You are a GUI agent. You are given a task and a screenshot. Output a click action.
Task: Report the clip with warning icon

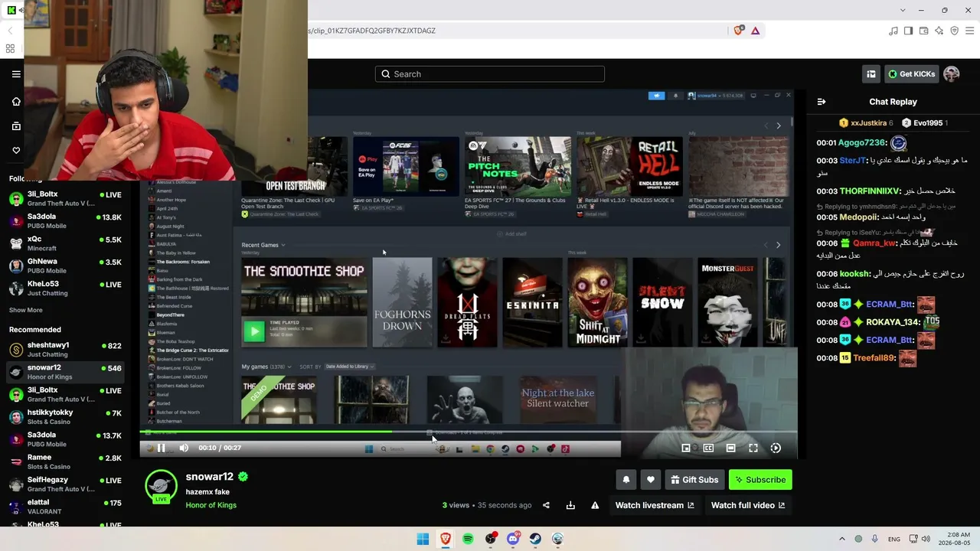[595, 505]
